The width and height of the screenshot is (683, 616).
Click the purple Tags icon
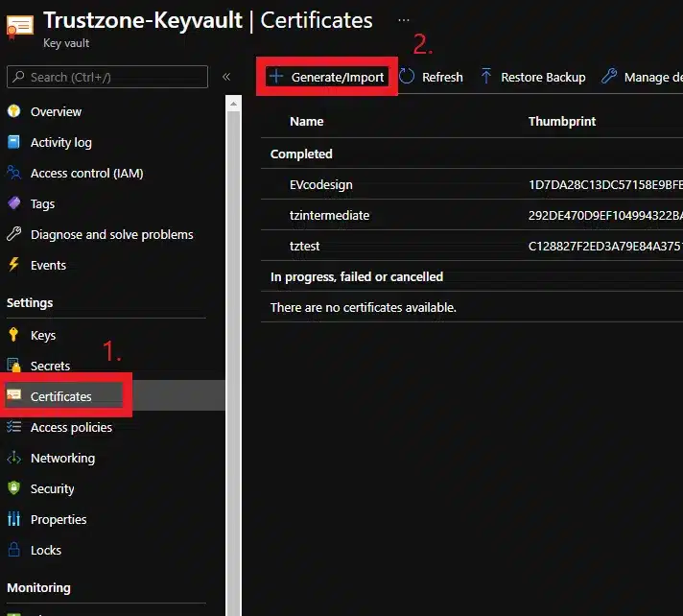click(x=13, y=204)
